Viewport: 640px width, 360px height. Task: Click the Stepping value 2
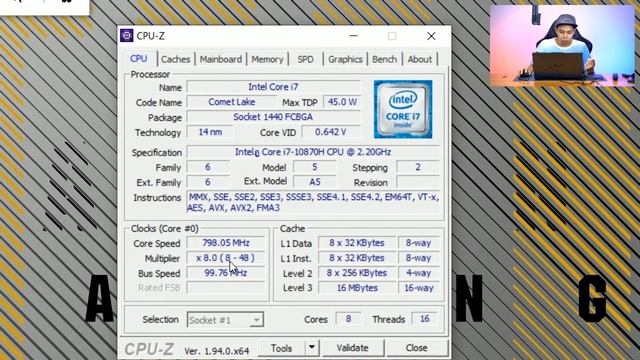pos(418,167)
